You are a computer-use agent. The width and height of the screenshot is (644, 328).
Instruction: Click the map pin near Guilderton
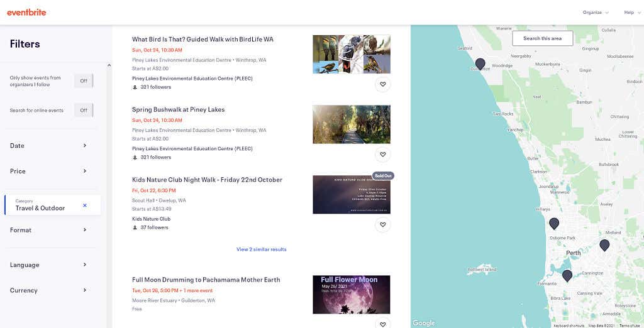[480, 64]
